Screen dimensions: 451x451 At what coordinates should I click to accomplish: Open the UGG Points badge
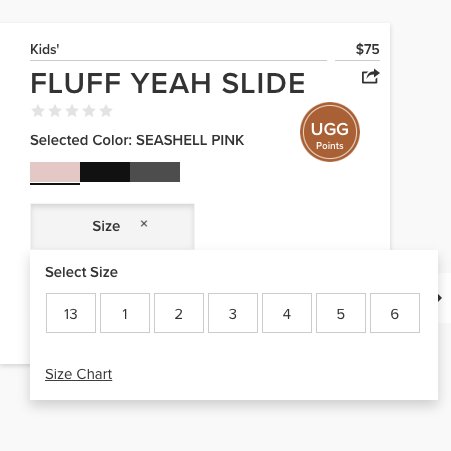pos(330,132)
